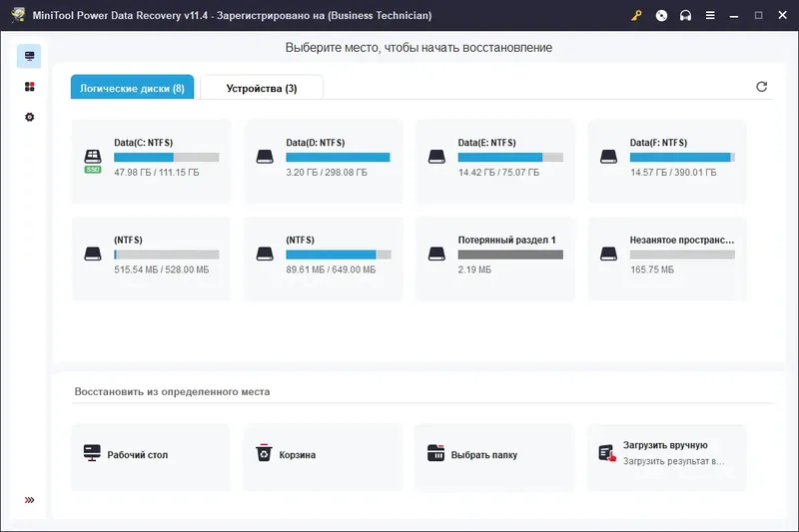Image resolution: width=799 pixels, height=532 pixels.
Task: Open the bootable media disc icon
Action: coord(661,15)
